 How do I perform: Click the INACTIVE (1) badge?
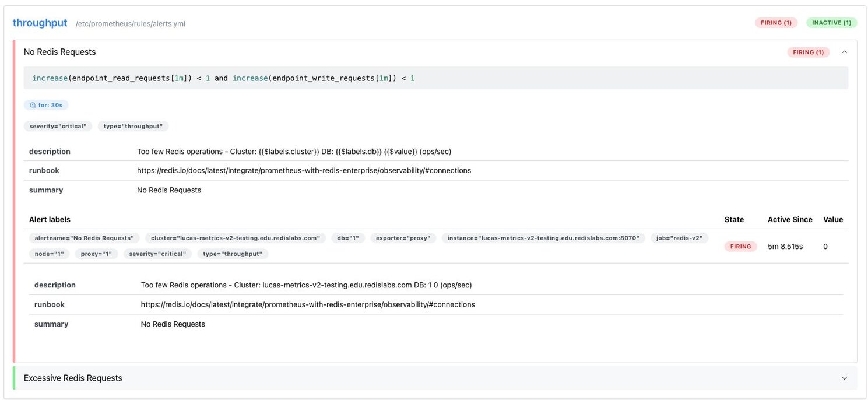(x=831, y=23)
